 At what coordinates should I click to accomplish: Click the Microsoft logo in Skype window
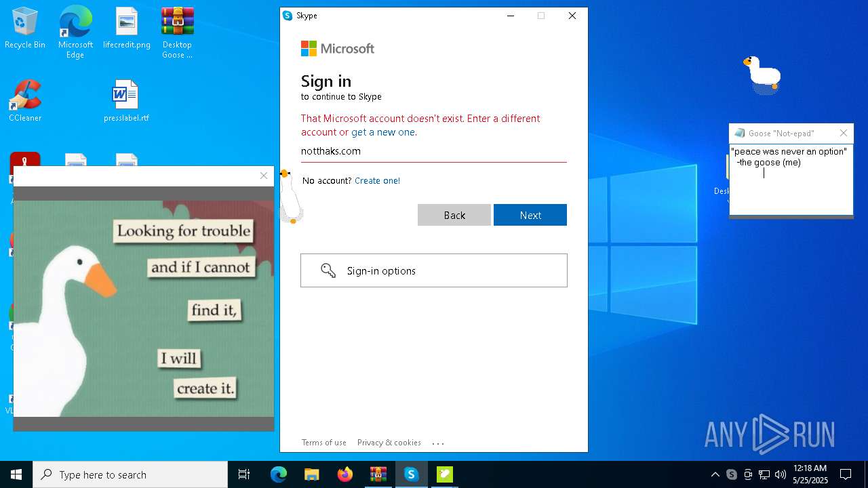coord(338,49)
